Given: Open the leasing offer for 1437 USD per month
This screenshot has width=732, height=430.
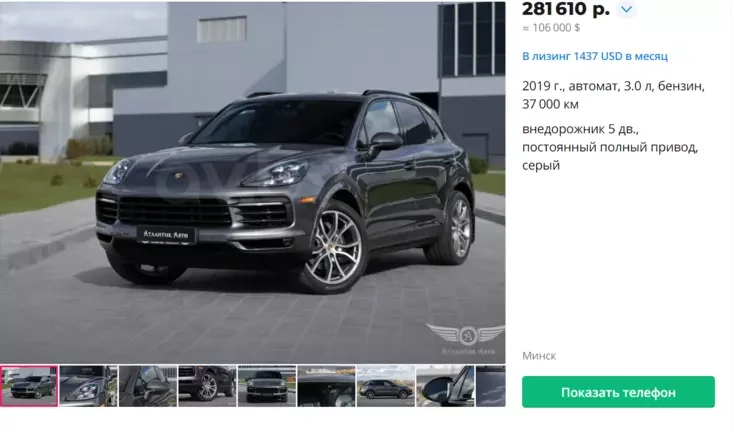Looking at the screenshot, I should tap(595, 56).
